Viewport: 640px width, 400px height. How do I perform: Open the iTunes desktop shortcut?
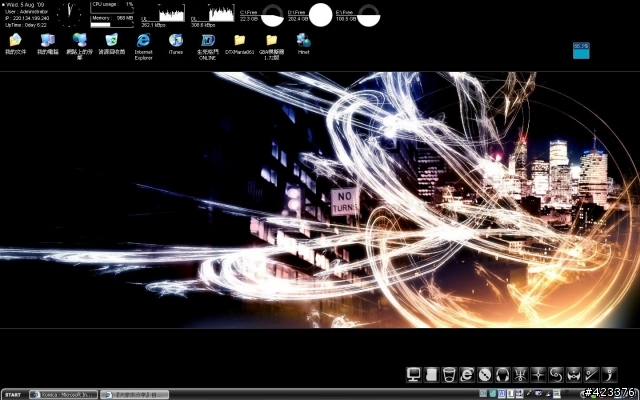tap(176, 44)
